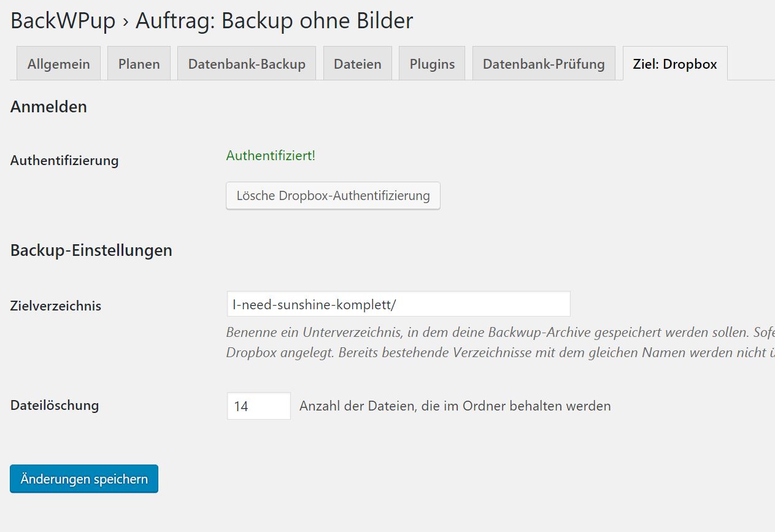This screenshot has height=532, width=775.
Task: Click the Zielverzeichnis field label
Action: (x=56, y=306)
